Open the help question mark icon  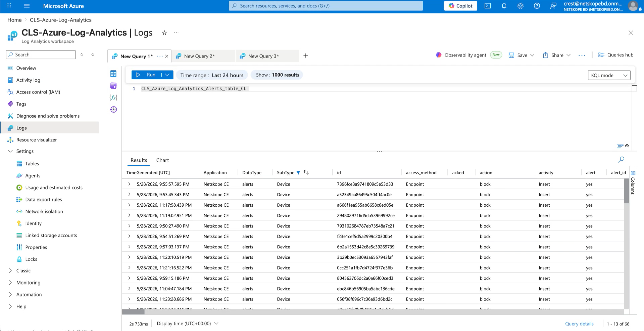pyautogui.click(x=537, y=6)
